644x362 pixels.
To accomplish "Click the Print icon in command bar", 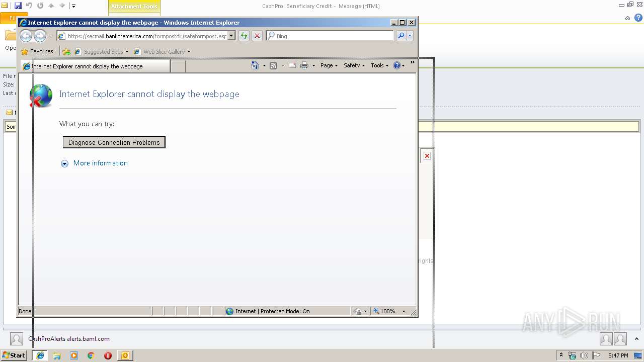I will click(x=304, y=66).
